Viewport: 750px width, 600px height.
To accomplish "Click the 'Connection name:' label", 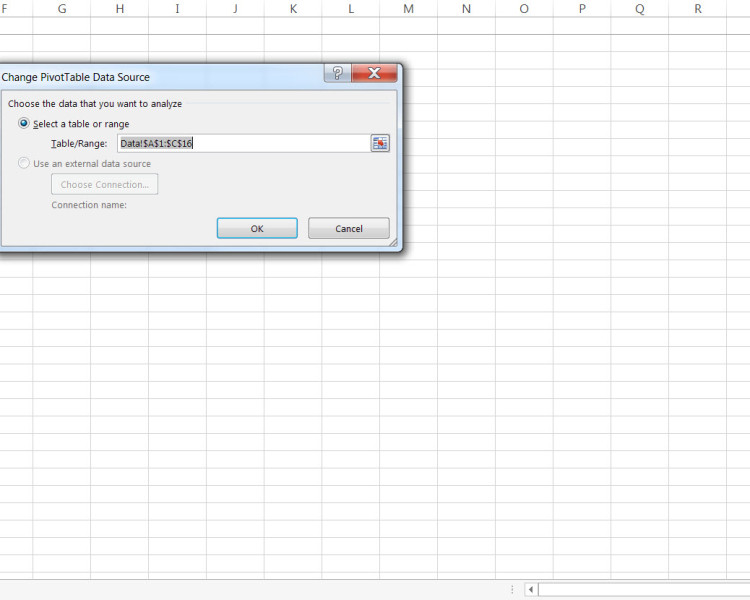I will pos(89,205).
